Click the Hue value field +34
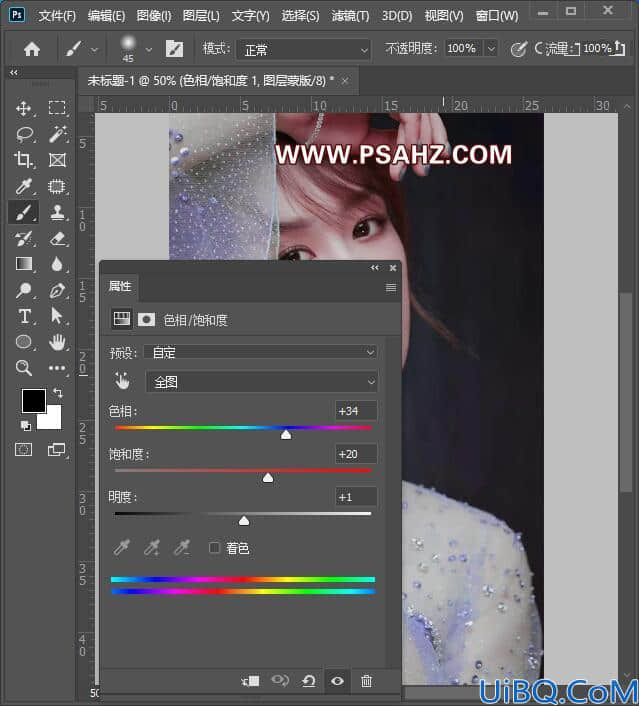The height and width of the screenshot is (706, 639). tap(356, 411)
